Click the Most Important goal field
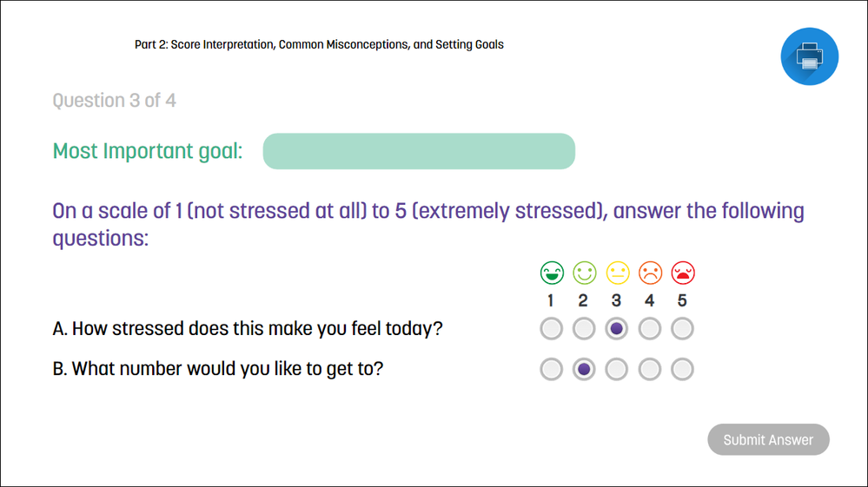868x487 pixels. tap(419, 151)
